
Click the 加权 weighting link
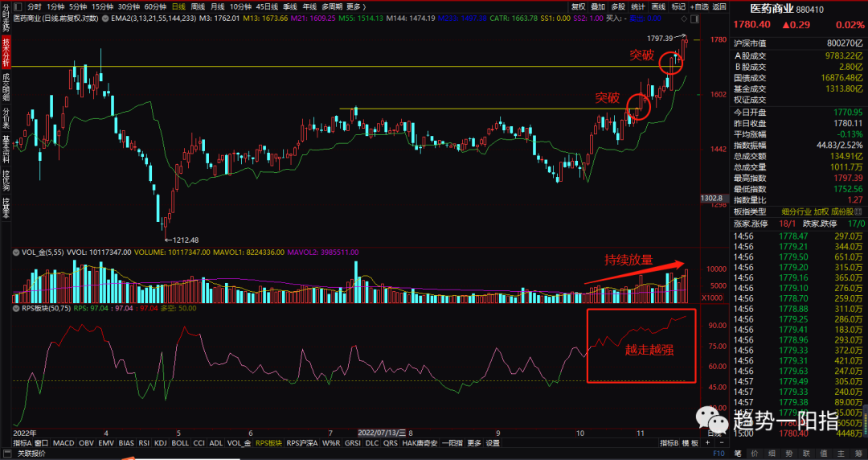tap(821, 212)
